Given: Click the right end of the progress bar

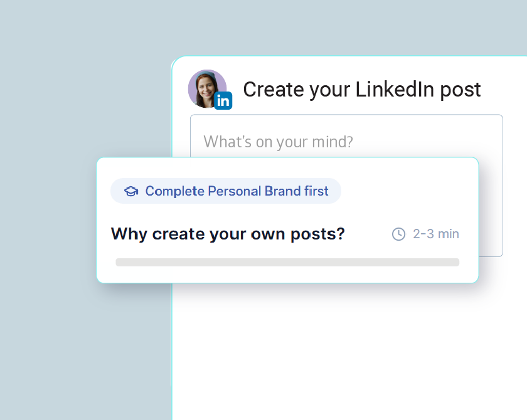Looking at the screenshot, I should 456,262.
